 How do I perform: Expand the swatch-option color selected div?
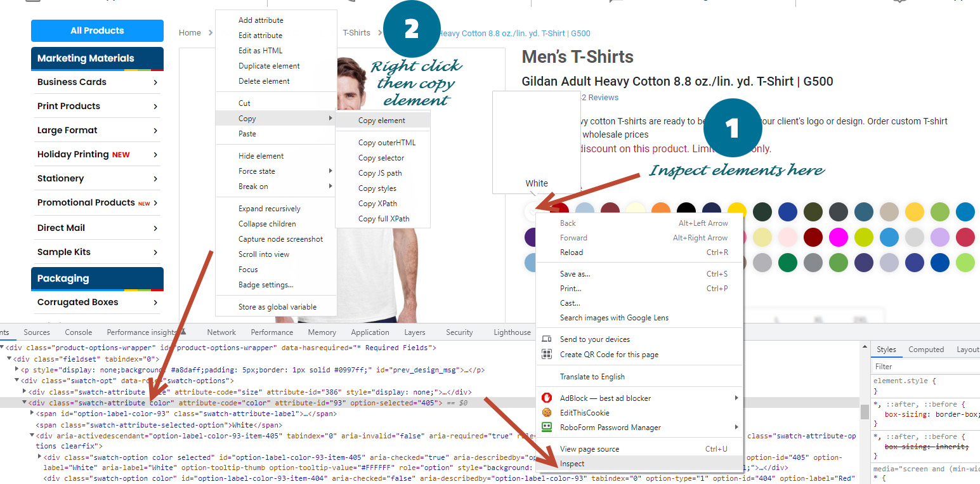pyautogui.click(x=40, y=457)
